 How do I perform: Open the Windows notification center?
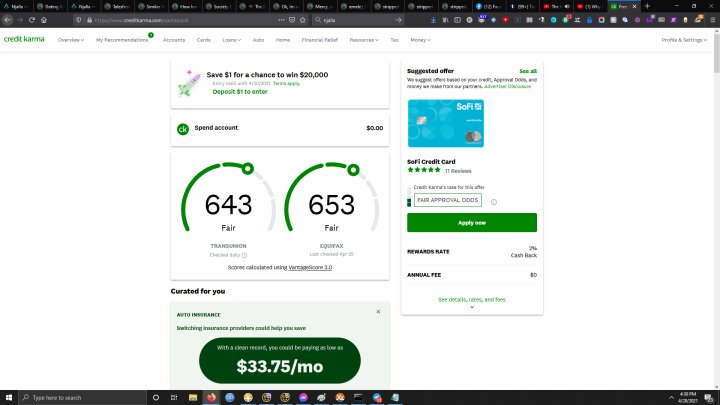point(709,397)
